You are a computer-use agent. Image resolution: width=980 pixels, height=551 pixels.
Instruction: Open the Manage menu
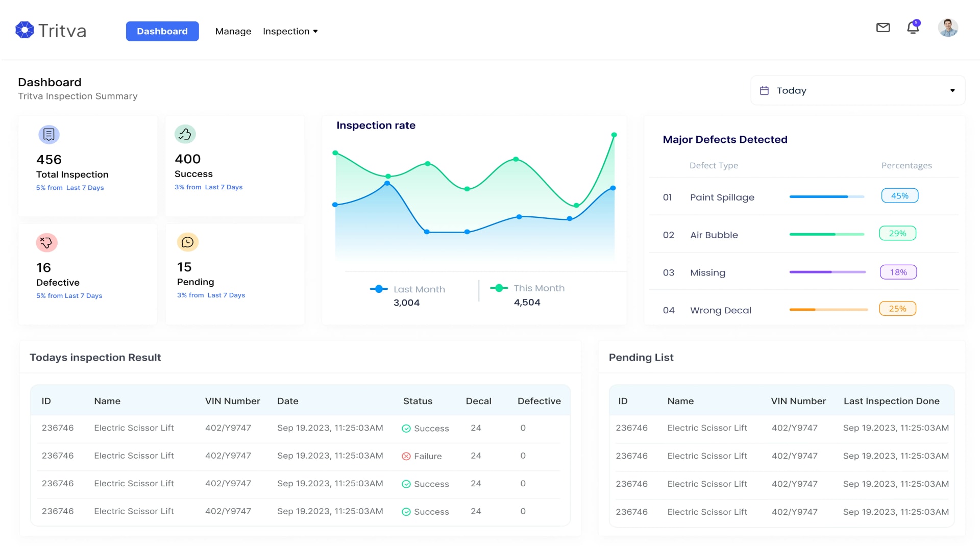[233, 31]
